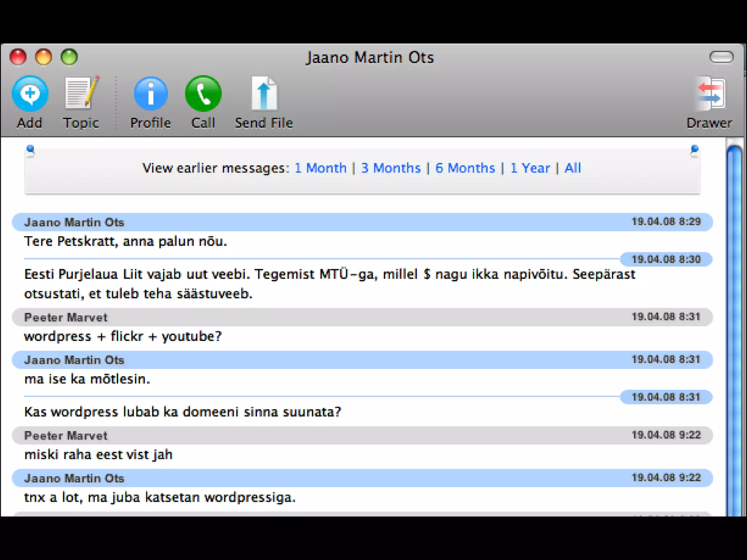Click the red close window button
Image resolution: width=747 pixels, height=560 pixels.
click(18, 57)
